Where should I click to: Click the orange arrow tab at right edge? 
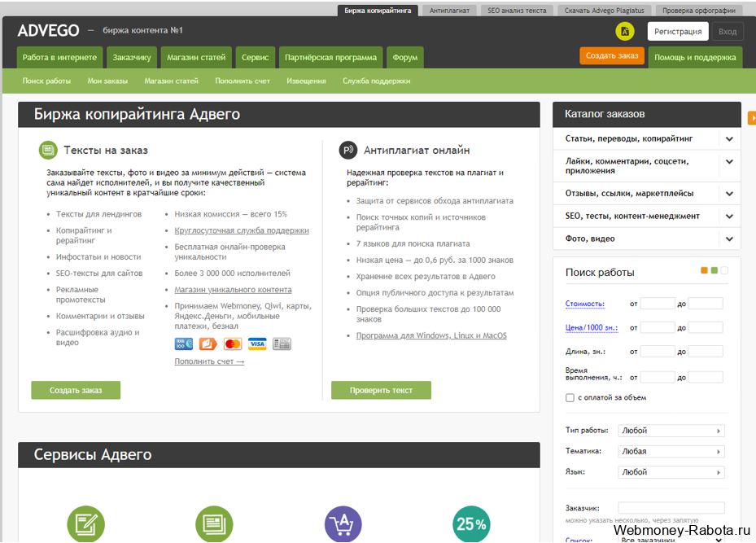click(x=752, y=118)
